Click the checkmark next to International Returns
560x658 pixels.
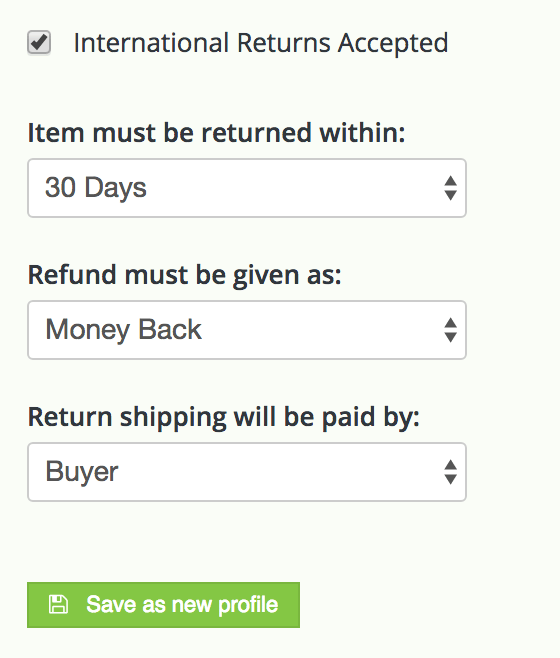tap(39, 42)
